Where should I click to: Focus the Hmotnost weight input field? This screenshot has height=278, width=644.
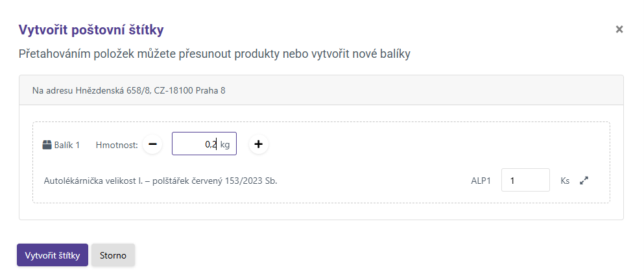tap(196, 144)
